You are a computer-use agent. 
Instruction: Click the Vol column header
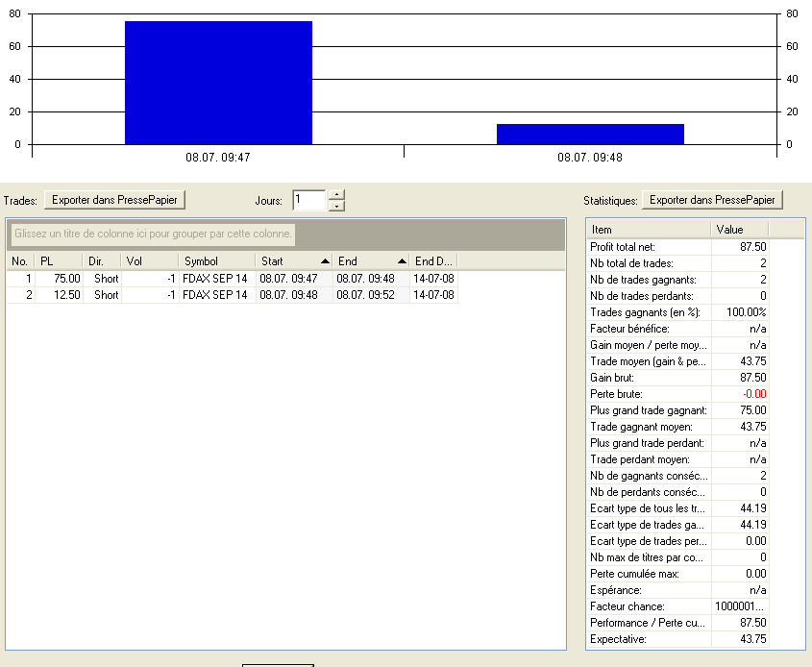pos(149,261)
